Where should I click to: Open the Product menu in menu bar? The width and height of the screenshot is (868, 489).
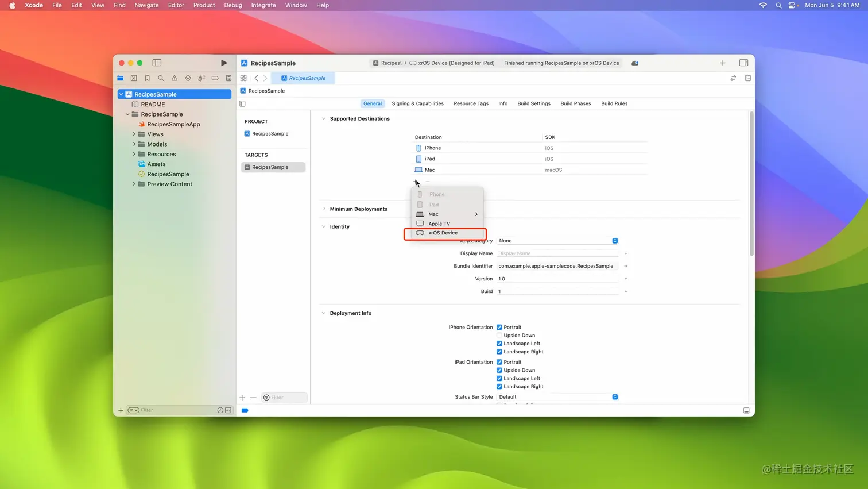204,5
